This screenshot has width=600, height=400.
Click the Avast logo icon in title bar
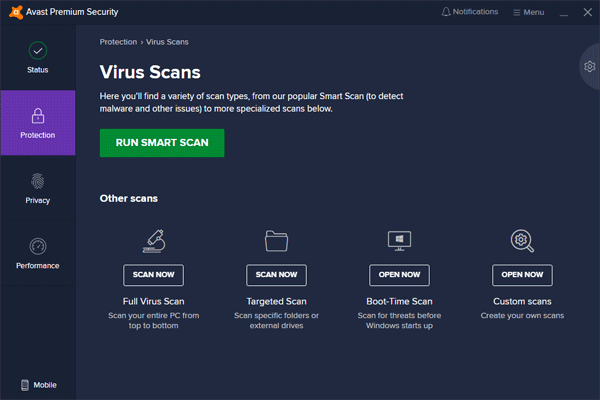click(16, 12)
